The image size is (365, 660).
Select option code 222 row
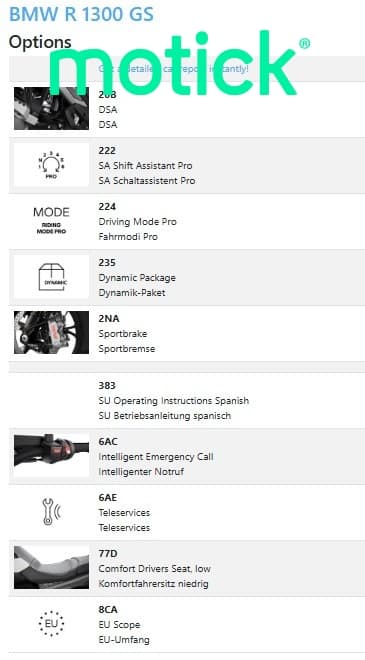(187, 165)
